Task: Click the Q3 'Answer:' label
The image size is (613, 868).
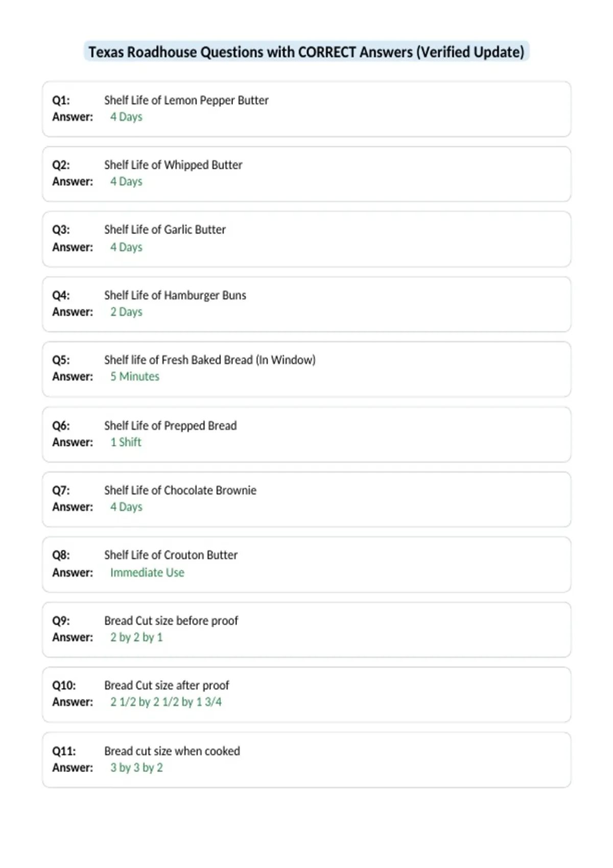Action: click(73, 247)
